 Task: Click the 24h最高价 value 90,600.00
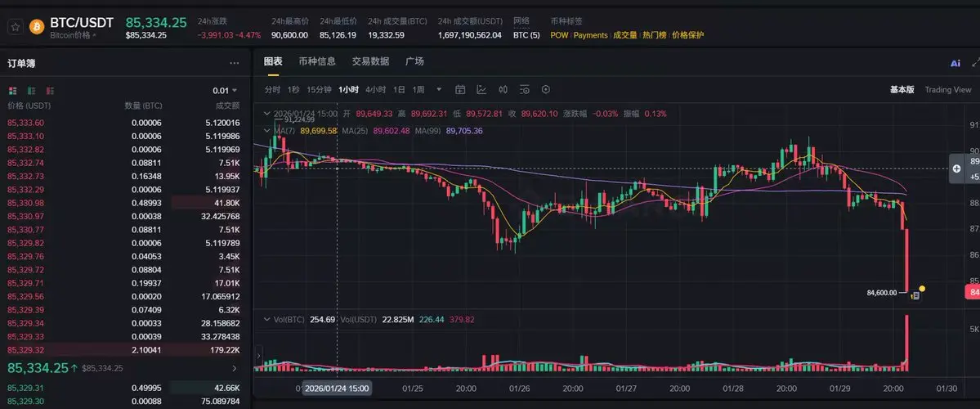pyautogui.click(x=289, y=35)
